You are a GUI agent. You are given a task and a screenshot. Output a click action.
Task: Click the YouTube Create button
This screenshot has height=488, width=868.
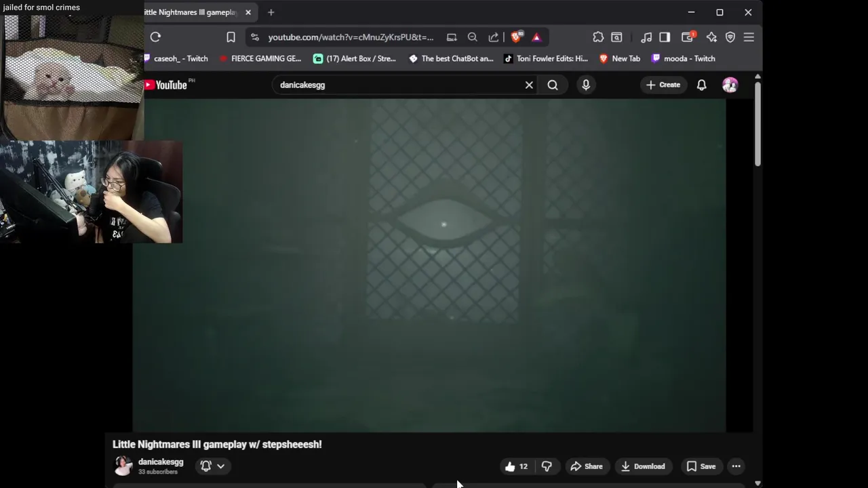pos(663,85)
